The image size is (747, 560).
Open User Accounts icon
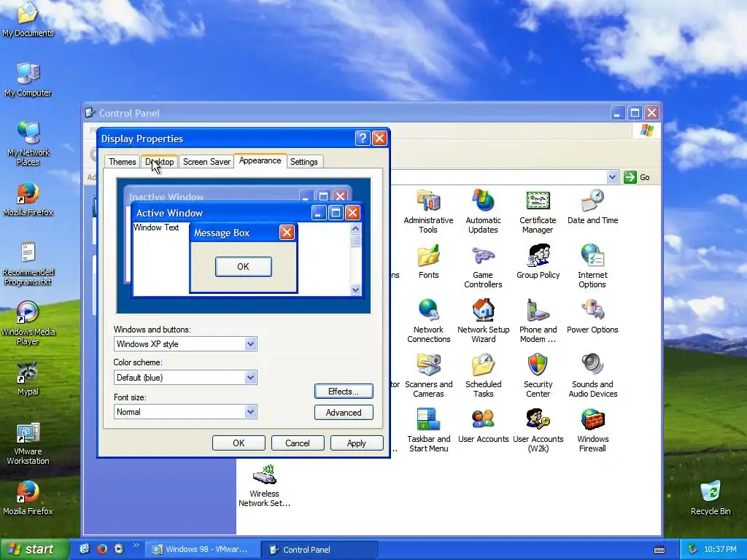483,426
